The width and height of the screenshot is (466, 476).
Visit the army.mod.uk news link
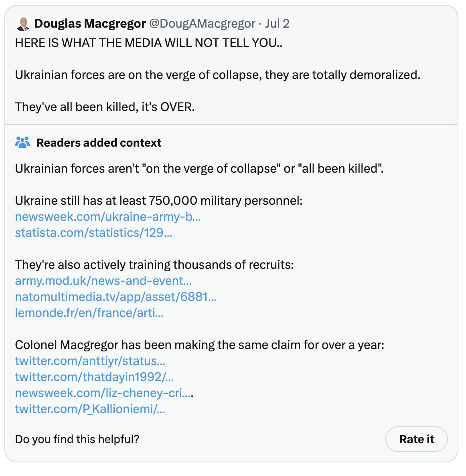coord(103,280)
